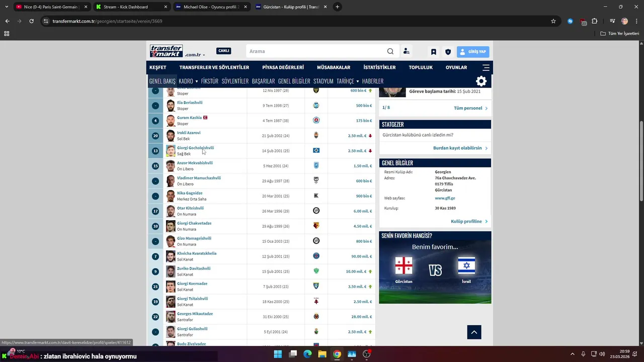Click the Transfermarkt logo
This screenshot has width=644, height=362.
coord(166,51)
